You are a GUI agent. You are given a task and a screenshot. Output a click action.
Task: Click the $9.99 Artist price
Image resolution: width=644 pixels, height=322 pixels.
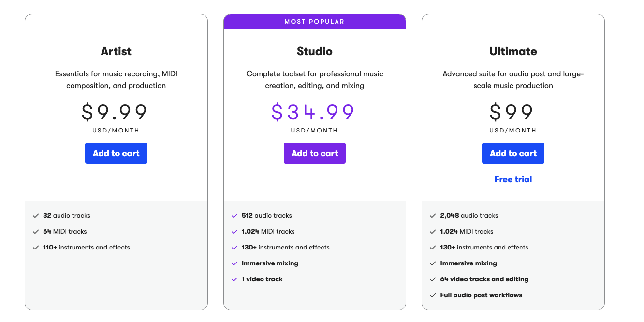tap(115, 112)
